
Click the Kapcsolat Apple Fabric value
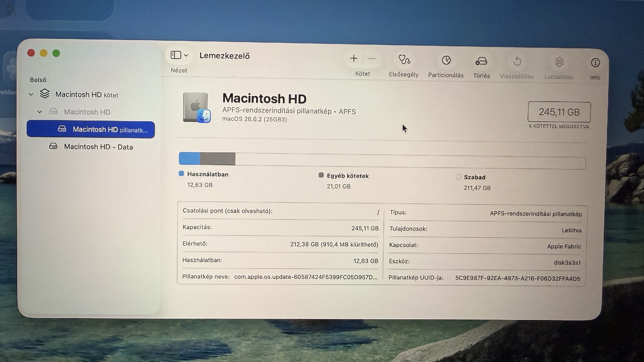[x=564, y=246]
